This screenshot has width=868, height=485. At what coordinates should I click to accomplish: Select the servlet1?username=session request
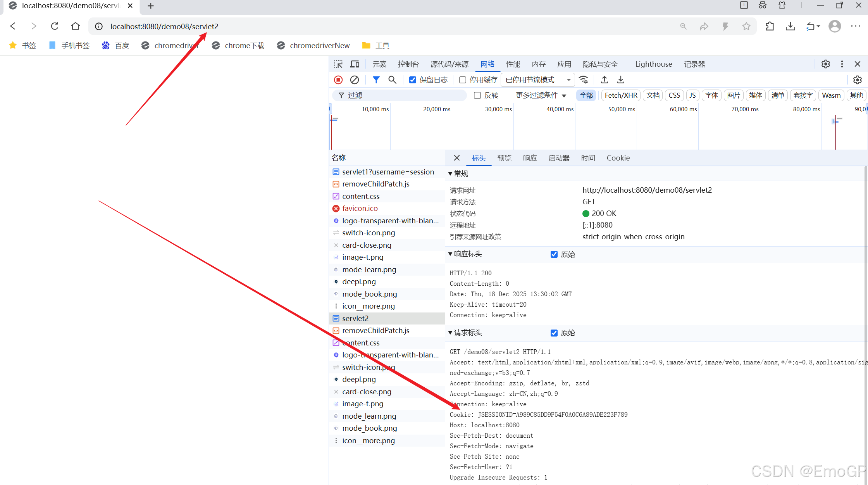[x=387, y=172]
